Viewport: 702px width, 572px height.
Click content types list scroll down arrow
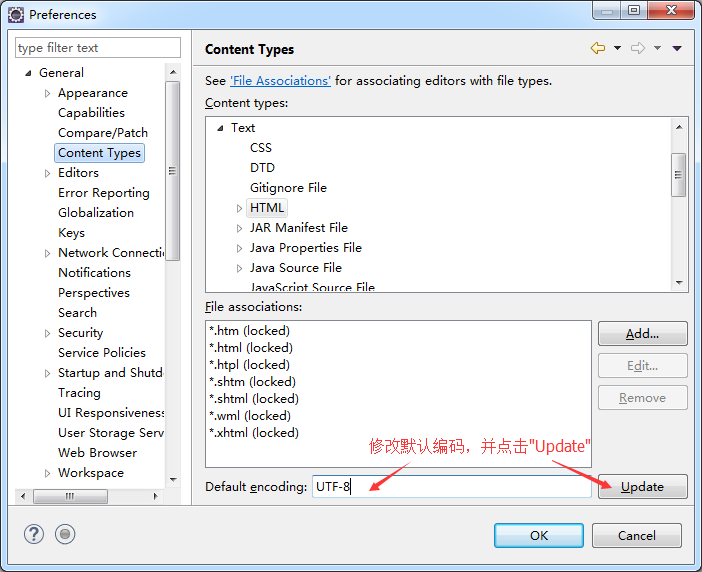pos(679,283)
